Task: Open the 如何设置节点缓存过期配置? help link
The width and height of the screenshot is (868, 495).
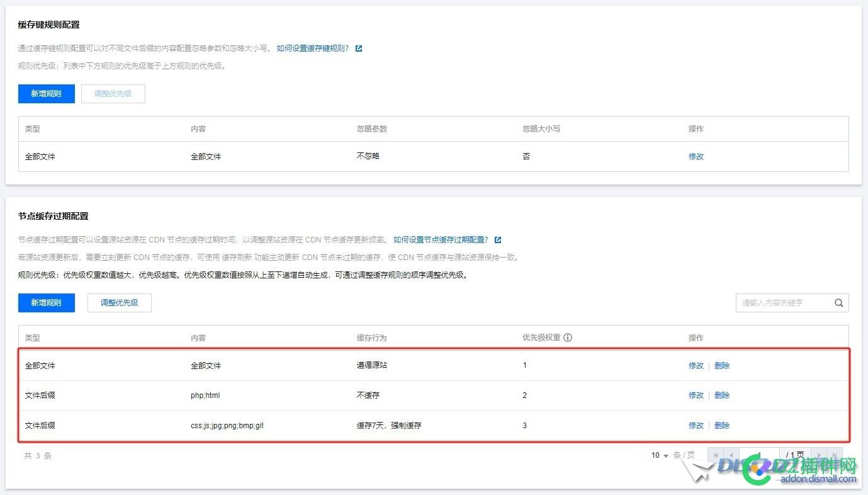Action: 441,240
